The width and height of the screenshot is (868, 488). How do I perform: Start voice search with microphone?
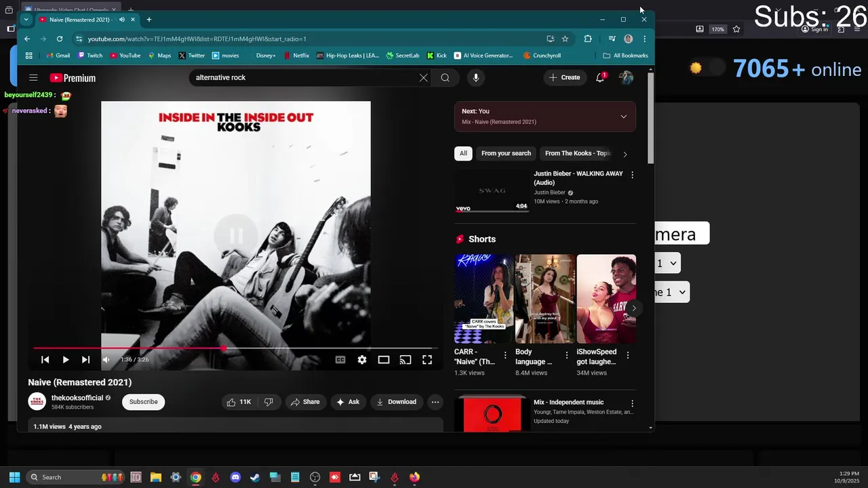476,77
